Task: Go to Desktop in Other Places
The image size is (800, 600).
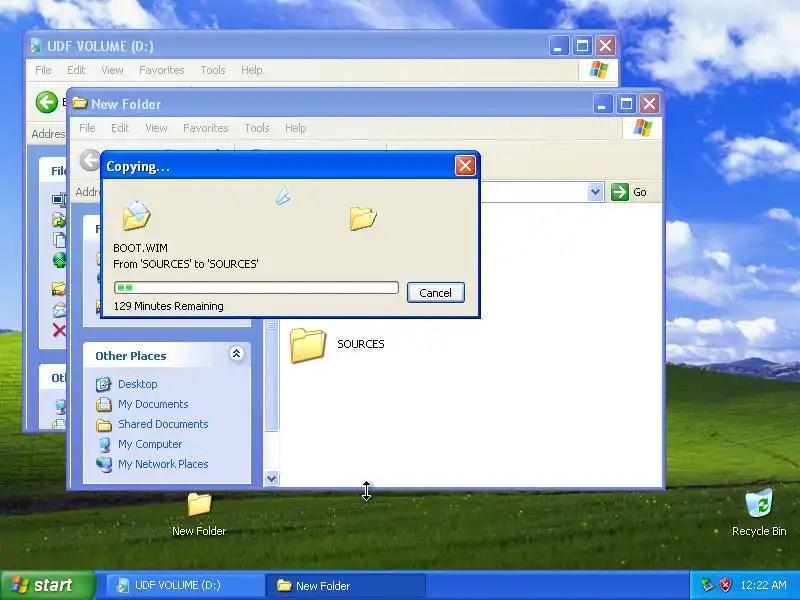Action: click(138, 384)
